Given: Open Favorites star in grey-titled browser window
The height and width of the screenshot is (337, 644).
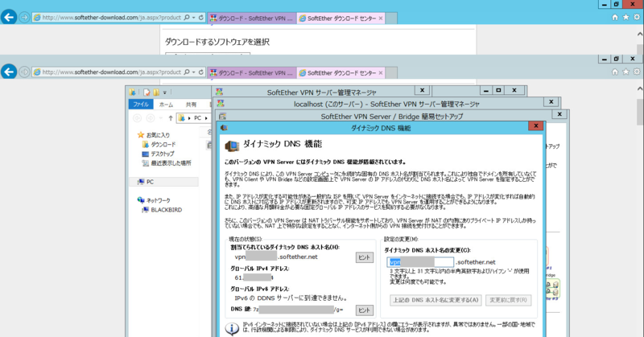Looking at the screenshot, I should tap(625, 72).
